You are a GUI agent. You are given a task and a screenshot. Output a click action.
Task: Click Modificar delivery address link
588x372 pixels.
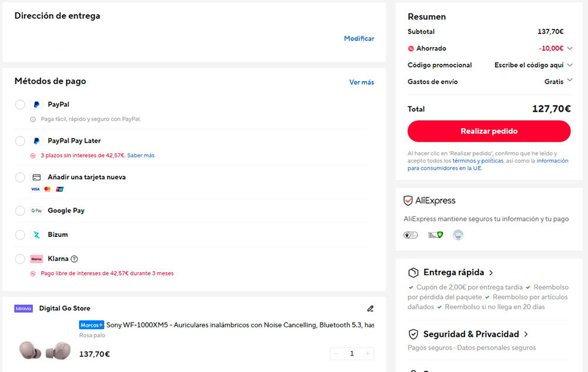coord(359,38)
